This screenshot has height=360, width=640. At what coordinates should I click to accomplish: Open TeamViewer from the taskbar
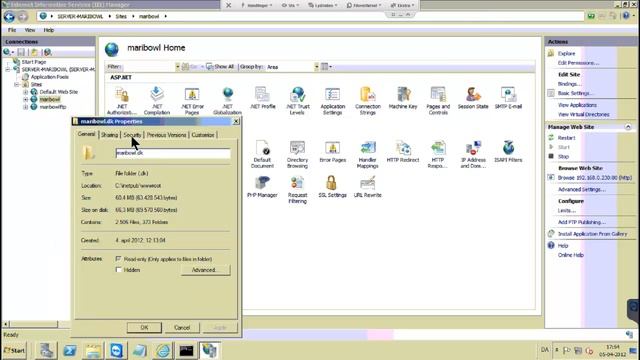pos(116,351)
